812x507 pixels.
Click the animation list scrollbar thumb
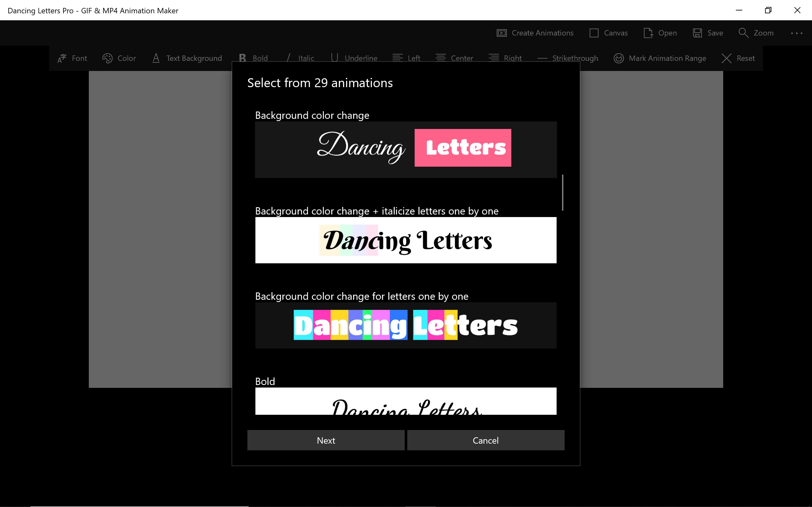coord(562,192)
